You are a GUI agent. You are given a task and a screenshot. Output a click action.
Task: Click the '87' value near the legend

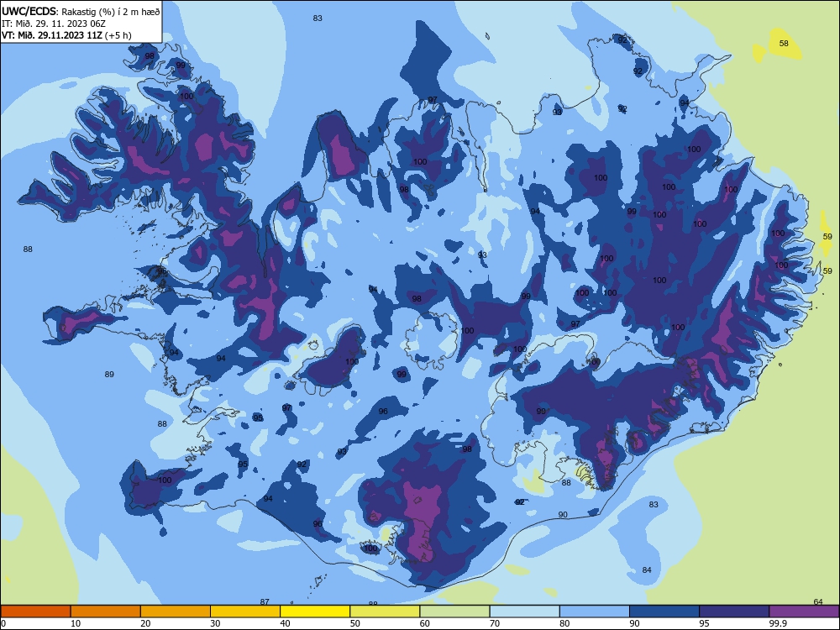point(265,601)
